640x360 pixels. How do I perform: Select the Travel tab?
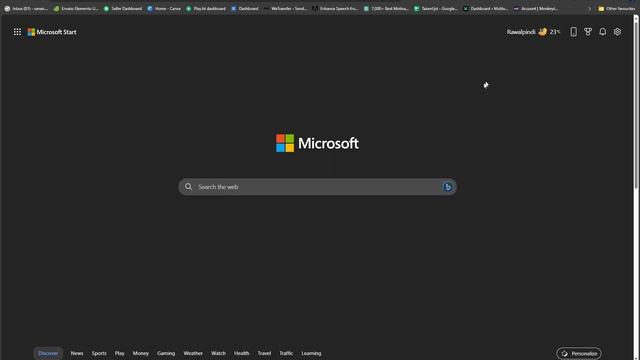click(264, 353)
